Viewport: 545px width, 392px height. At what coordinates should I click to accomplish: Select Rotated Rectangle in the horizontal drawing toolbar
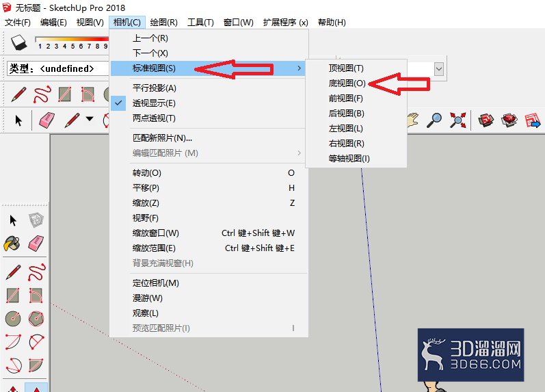pyautogui.click(x=88, y=94)
